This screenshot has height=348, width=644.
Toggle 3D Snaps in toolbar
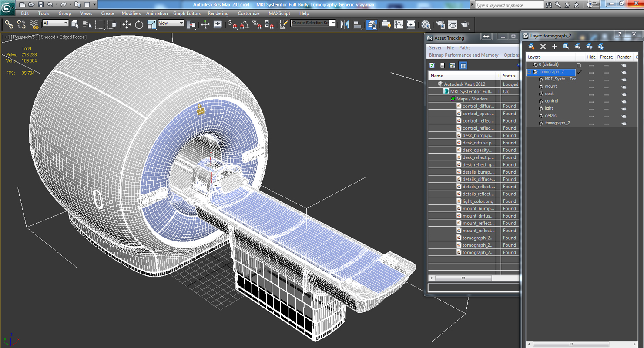click(x=232, y=24)
